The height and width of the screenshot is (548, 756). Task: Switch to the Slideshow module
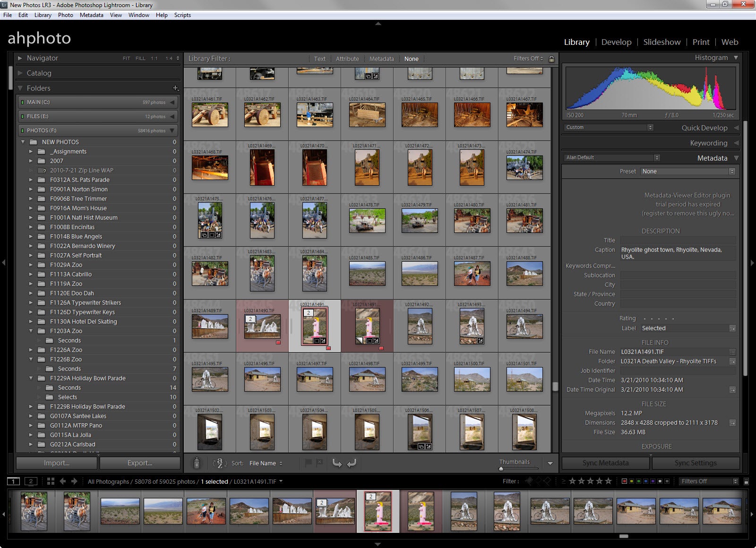(x=662, y=42)
